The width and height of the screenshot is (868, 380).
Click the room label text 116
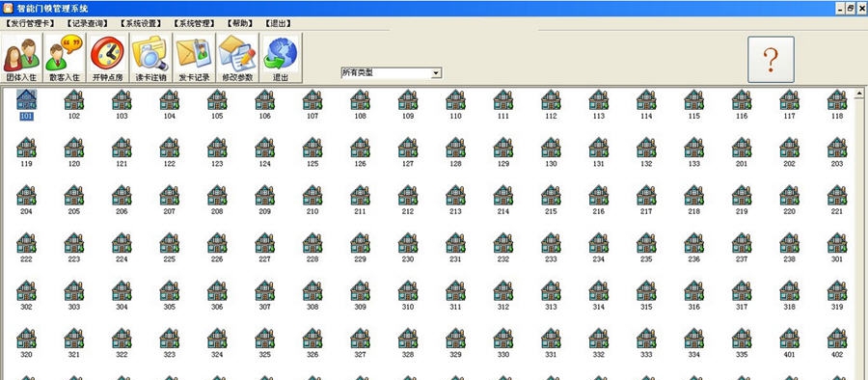(x=742, y=117)
